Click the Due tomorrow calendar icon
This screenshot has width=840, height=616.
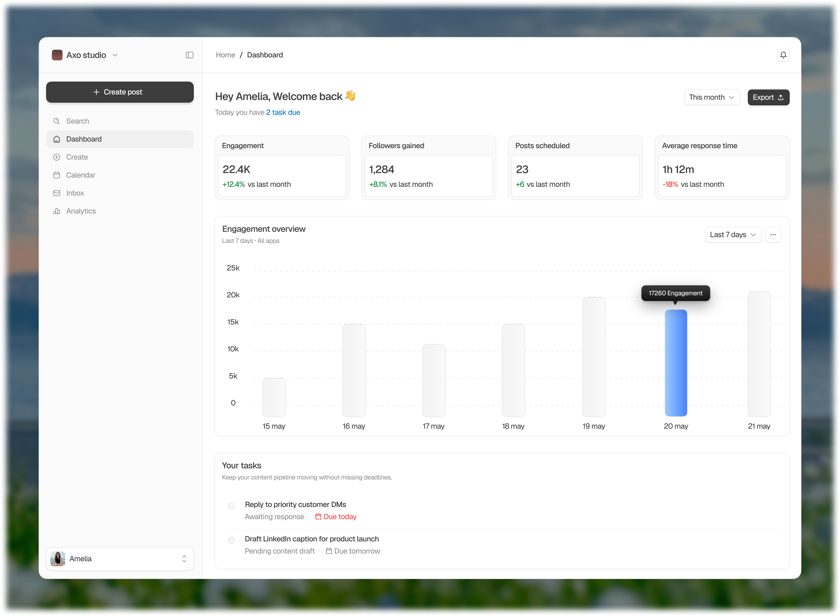pos(329,551)
